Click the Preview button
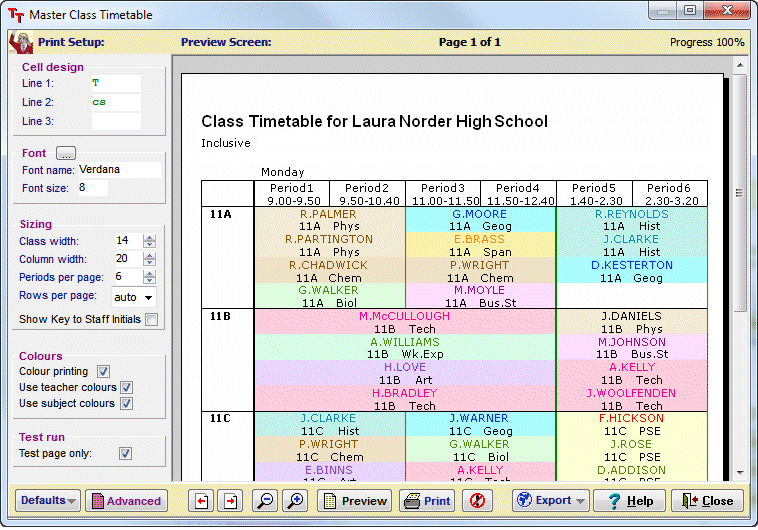 click(356, 501)
